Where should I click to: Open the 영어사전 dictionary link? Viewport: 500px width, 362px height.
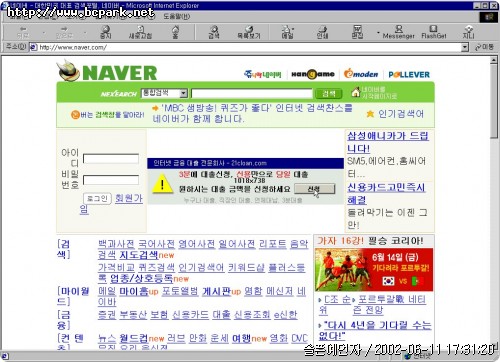click(x=196, y=244)
